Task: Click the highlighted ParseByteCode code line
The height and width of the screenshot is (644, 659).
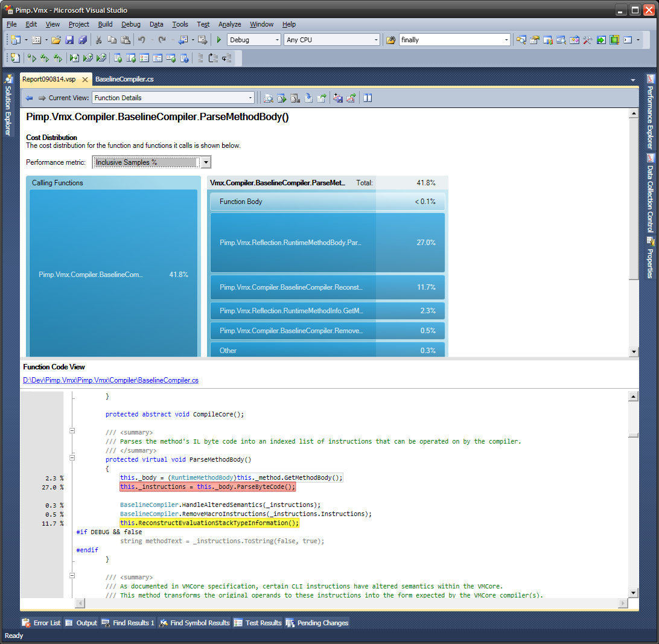Action: click(208, 487)
